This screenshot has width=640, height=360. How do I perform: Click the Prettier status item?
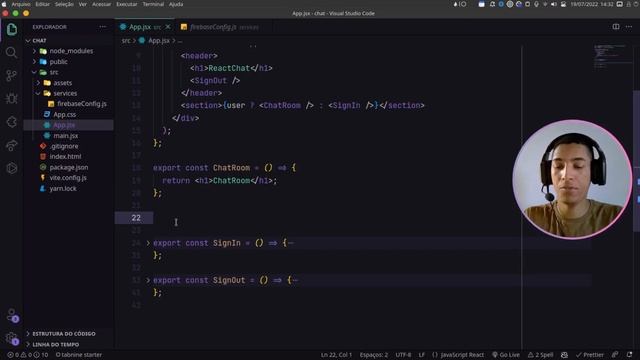[x=589, y=355]
